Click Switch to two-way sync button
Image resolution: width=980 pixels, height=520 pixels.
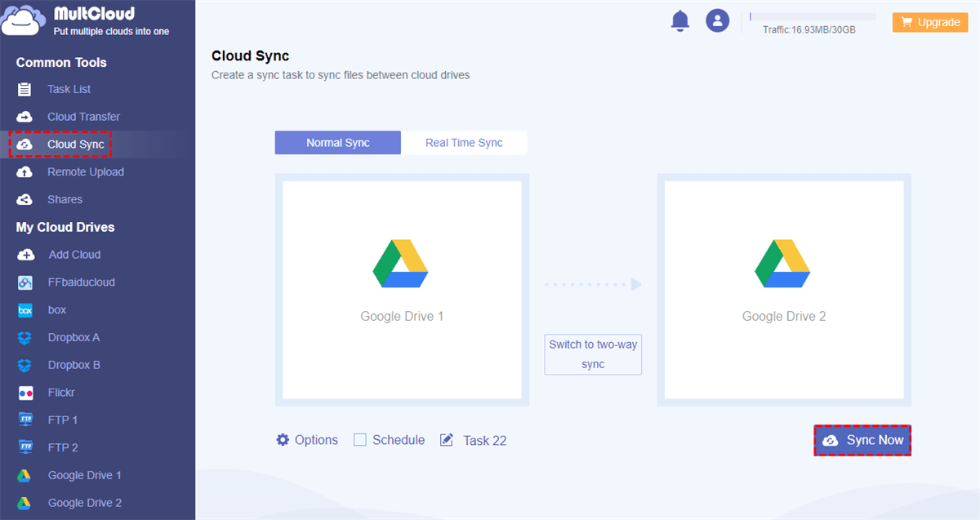point(593,354)
